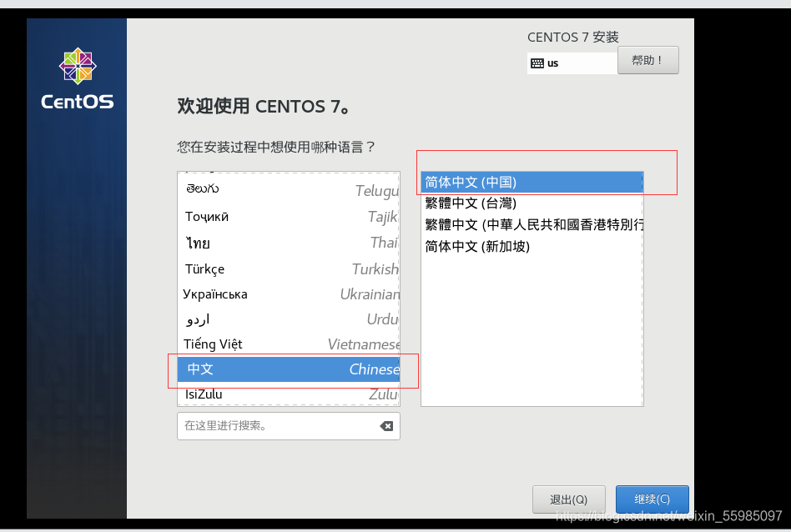The width and height of the screenshot is (791, 532).
Task: Choose Українська Ukrainian language row
Action: pyautogui.click(x=289, y=294)
